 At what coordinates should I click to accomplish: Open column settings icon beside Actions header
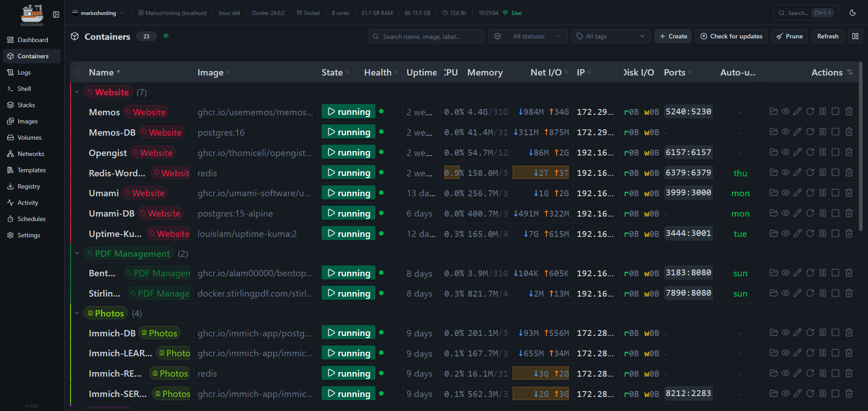pos(850,72)
